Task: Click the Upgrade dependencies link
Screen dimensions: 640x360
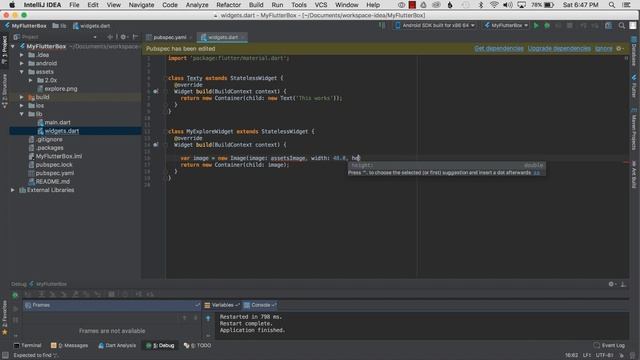Action: point(559,49)
